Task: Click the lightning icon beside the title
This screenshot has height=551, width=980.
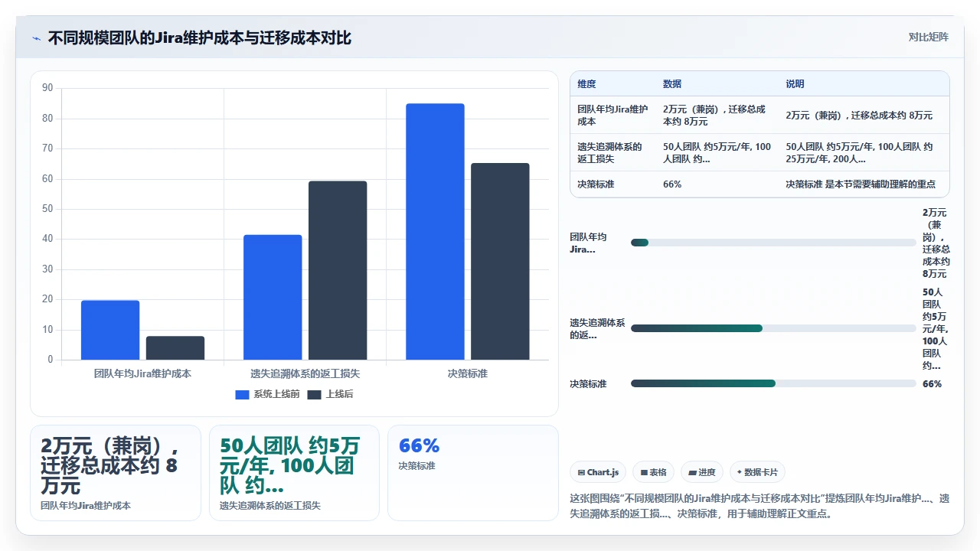Action: [x=36, y=38]
